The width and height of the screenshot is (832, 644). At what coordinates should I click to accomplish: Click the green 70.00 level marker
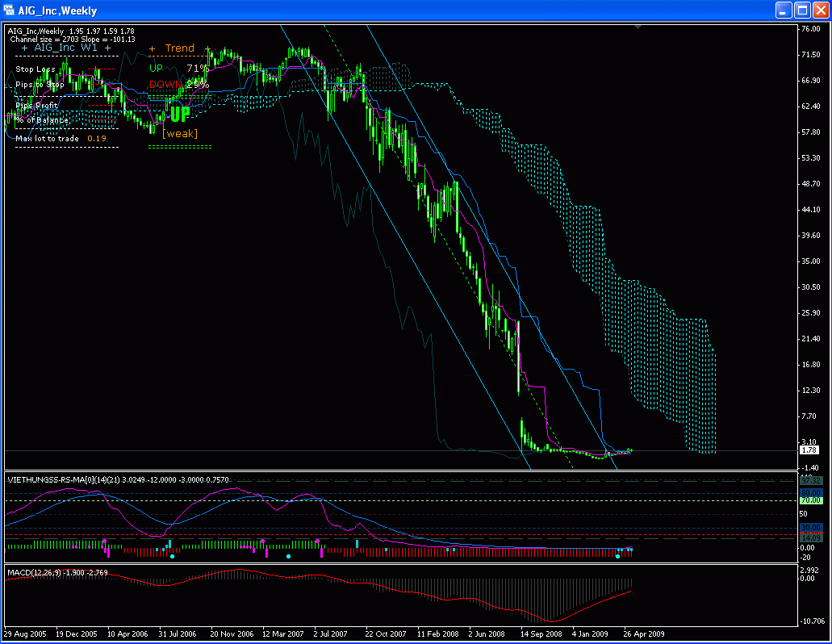pyautogui.click(x=809, y=500)
